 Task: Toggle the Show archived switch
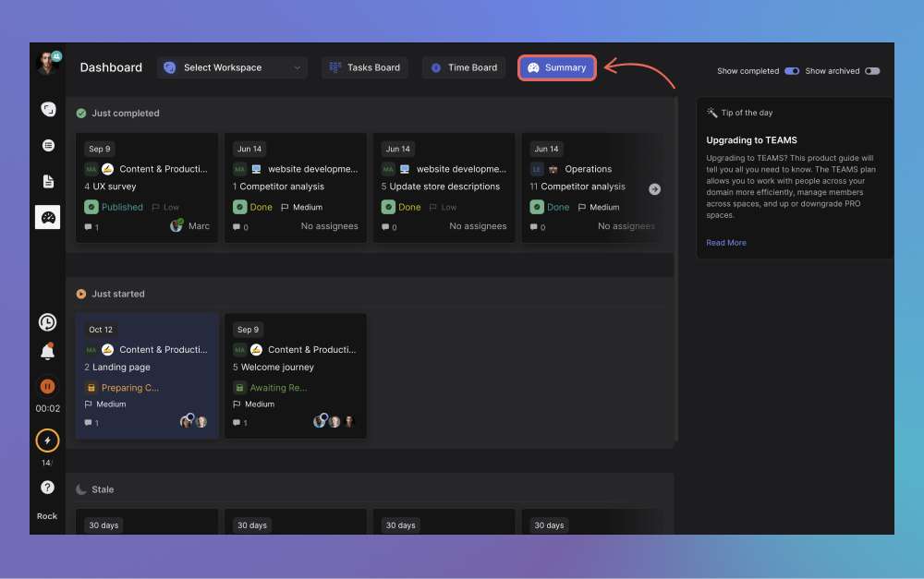[871, 71]
